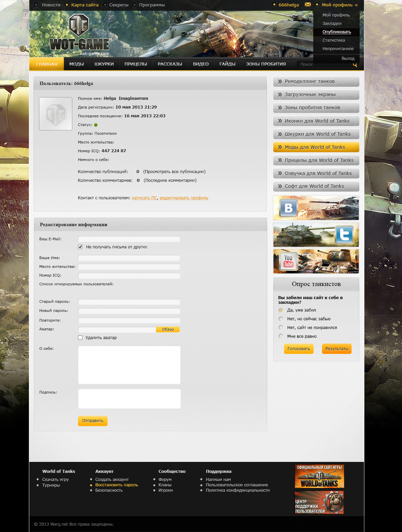Select poll option 'Нет, сайт не понравился'
The width and height of the screenshot is (402, 532).
pyautogui.click(x=281, y=328)
